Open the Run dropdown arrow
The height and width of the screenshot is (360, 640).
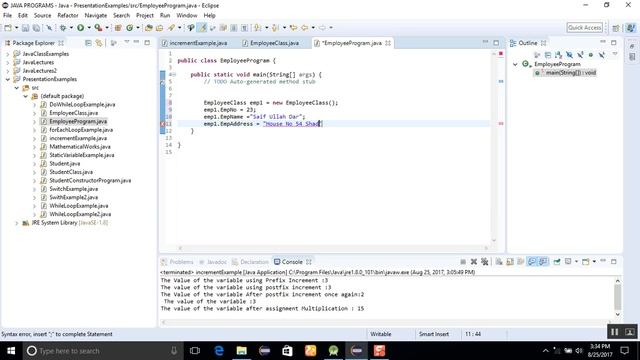89,28
